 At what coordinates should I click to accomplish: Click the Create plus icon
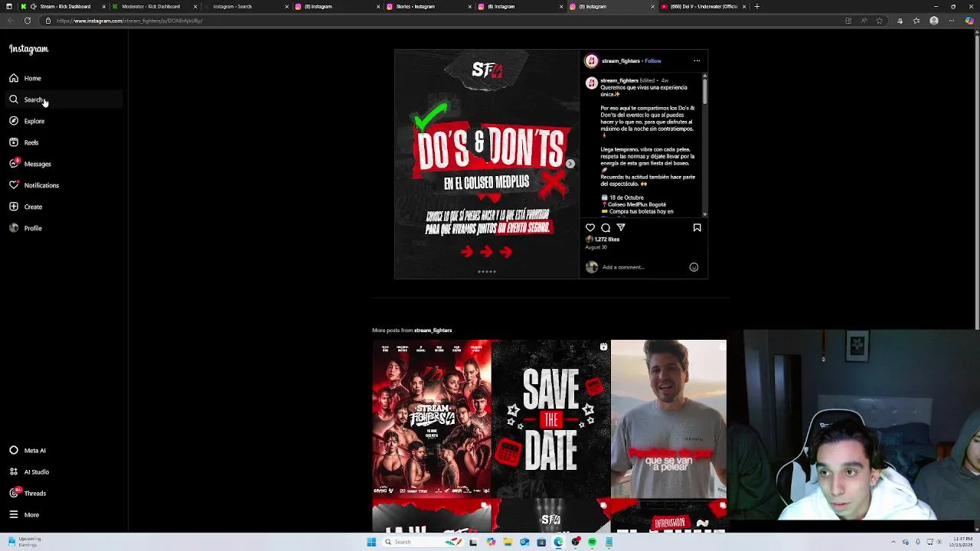(14, 207)
